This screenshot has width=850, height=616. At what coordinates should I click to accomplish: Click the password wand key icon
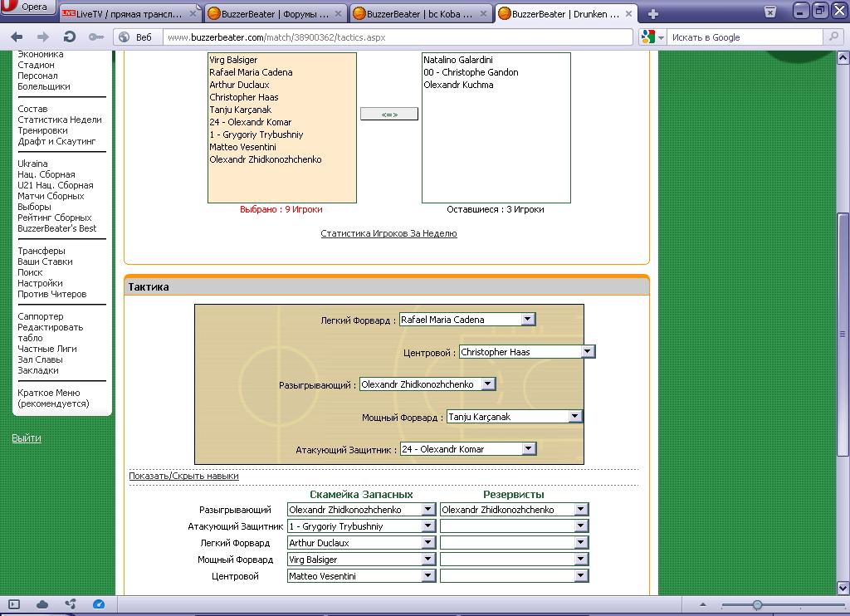(96, 37)
